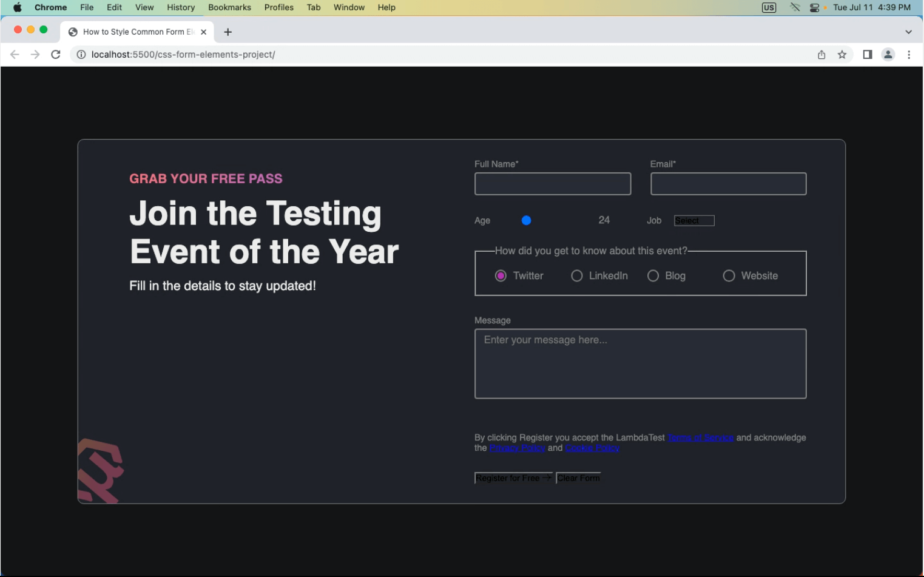Open the Bookmarks menu
Image resolution: width=924 pixels, height=577 pixels.
[x=229, y=7]
